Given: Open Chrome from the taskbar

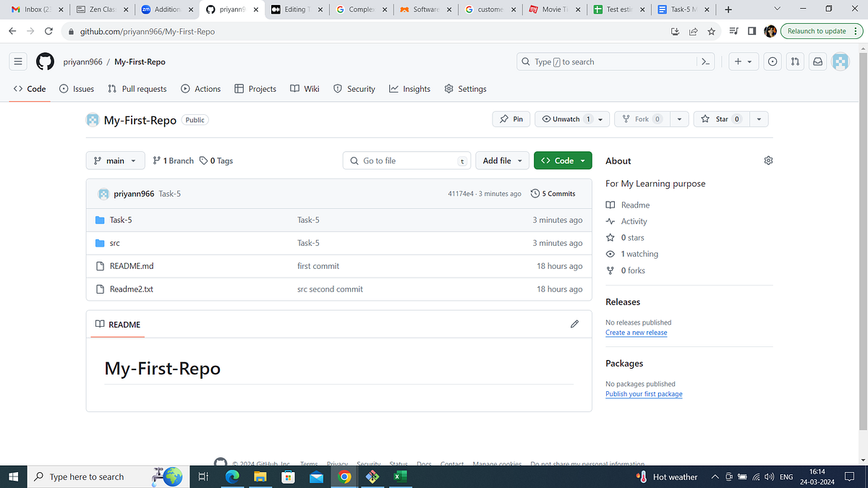Looking at the screenshot, I should tap(344, 476).
